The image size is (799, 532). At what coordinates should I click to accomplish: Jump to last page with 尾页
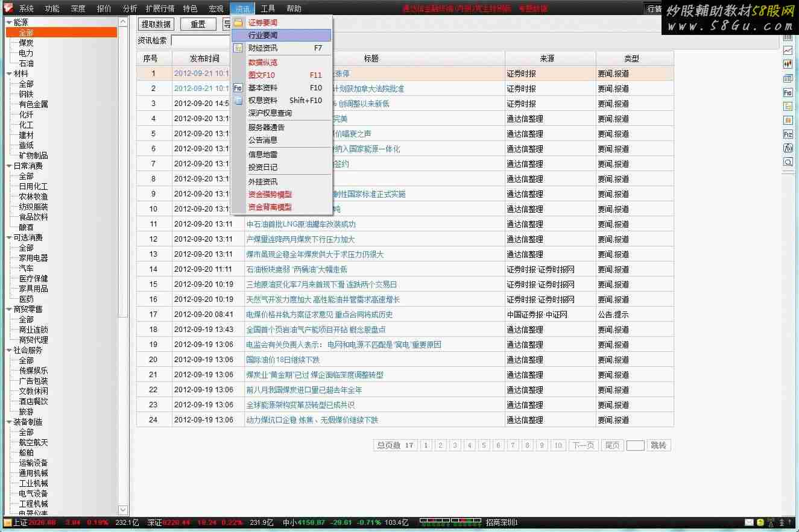(x=612, y=445)
